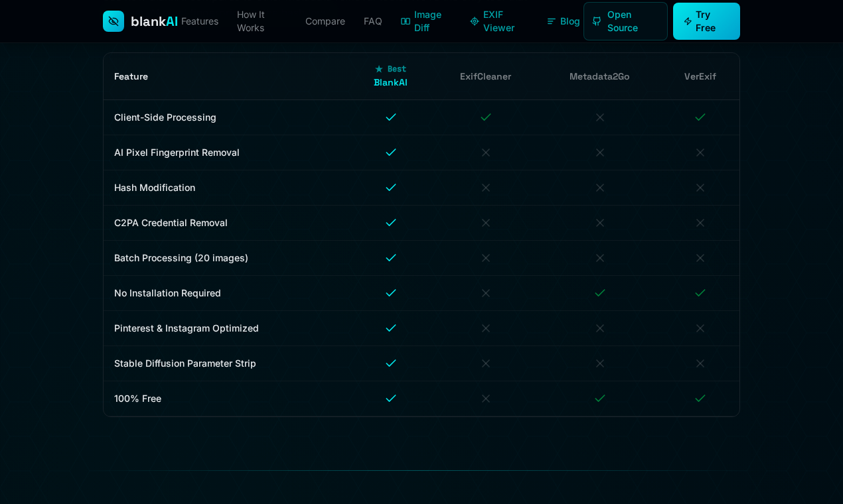This screenshot has width=843, height=504.
Task: Click BlankAI's checkmark for C2PA Credential Removal
Action: [x=391, y=223]
